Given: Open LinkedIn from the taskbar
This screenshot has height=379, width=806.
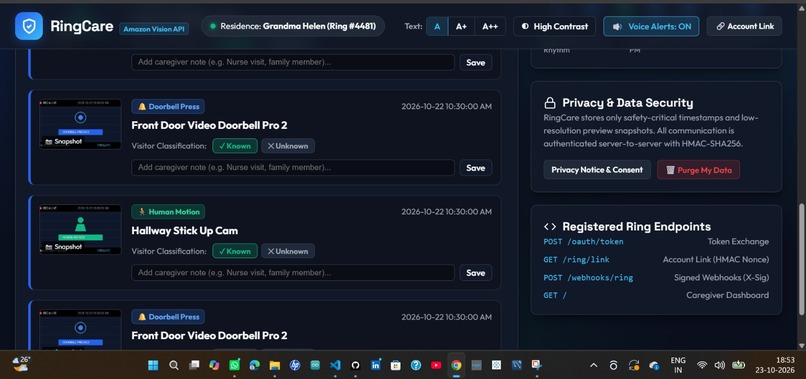Looking at the screenshot, I should pos(375,365).
